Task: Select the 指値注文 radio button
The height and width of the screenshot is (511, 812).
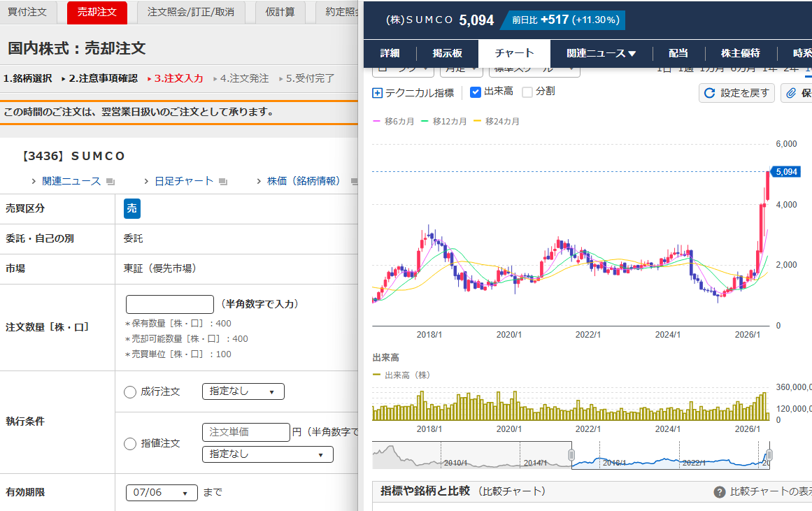Action: coord(130,444)
